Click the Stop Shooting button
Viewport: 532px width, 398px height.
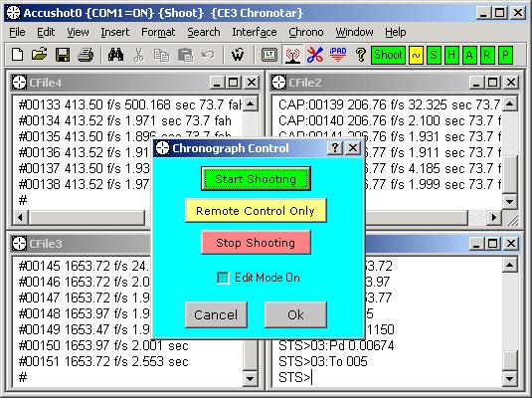tap(256, 243)
